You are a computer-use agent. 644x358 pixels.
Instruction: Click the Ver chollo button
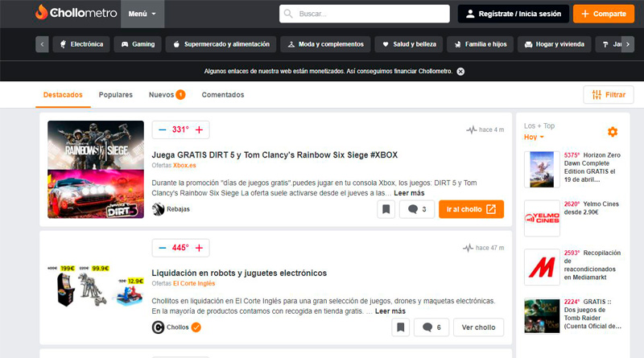click(478, 327)
